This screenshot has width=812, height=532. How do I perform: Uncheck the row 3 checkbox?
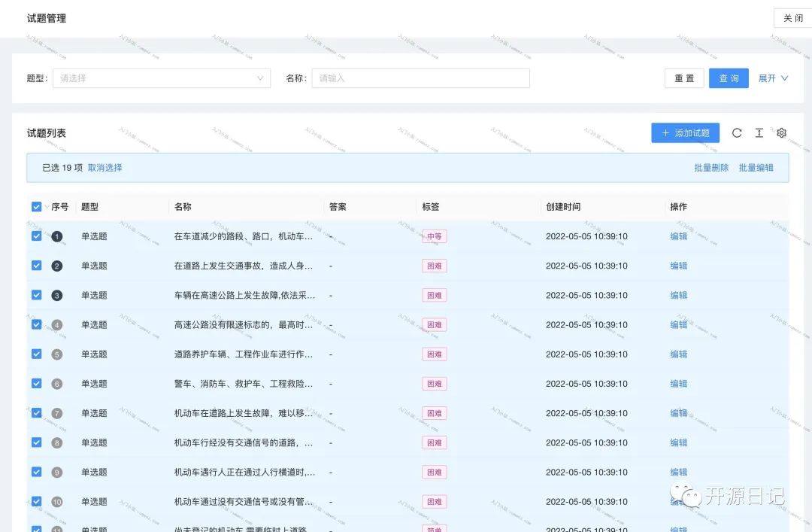(x=36, y=295)
